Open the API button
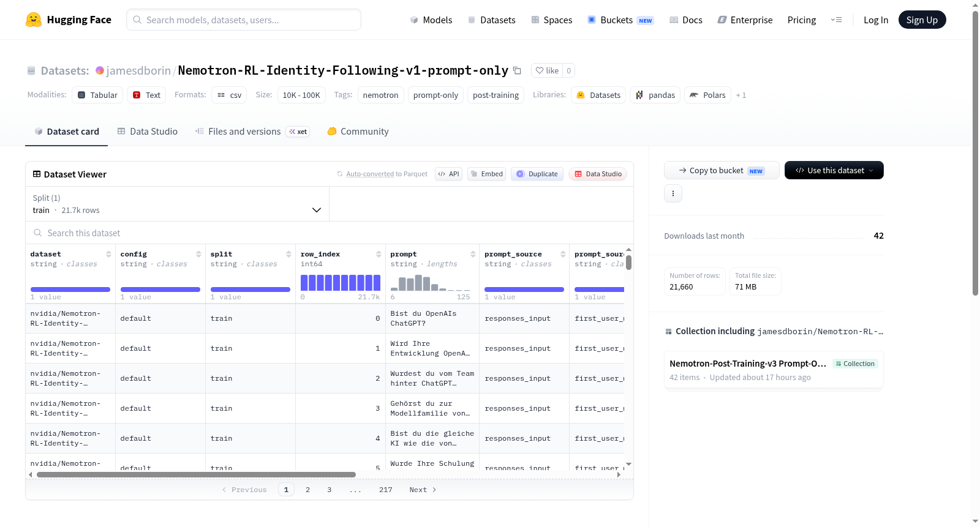 [448, 174]
